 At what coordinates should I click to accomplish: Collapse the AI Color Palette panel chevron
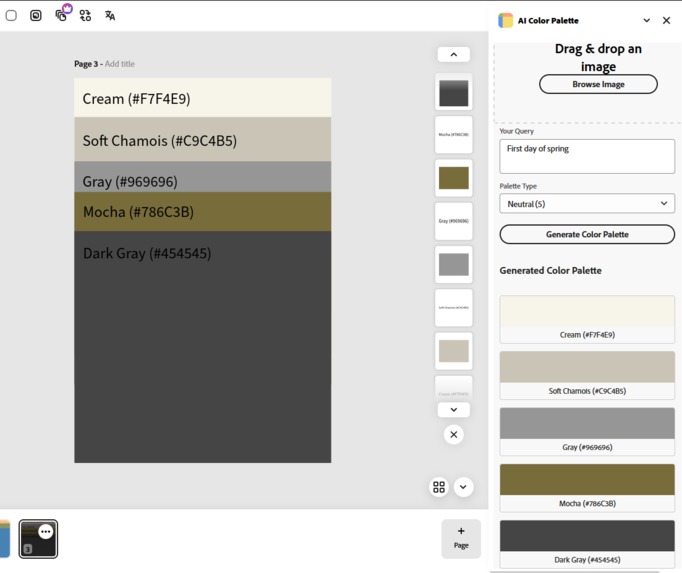pos(647,20)
